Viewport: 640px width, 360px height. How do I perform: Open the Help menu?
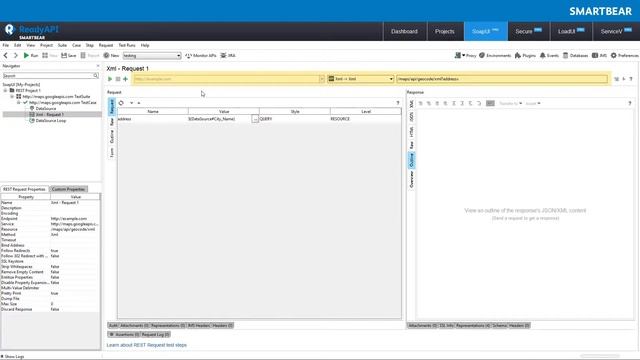pos(145,45)
